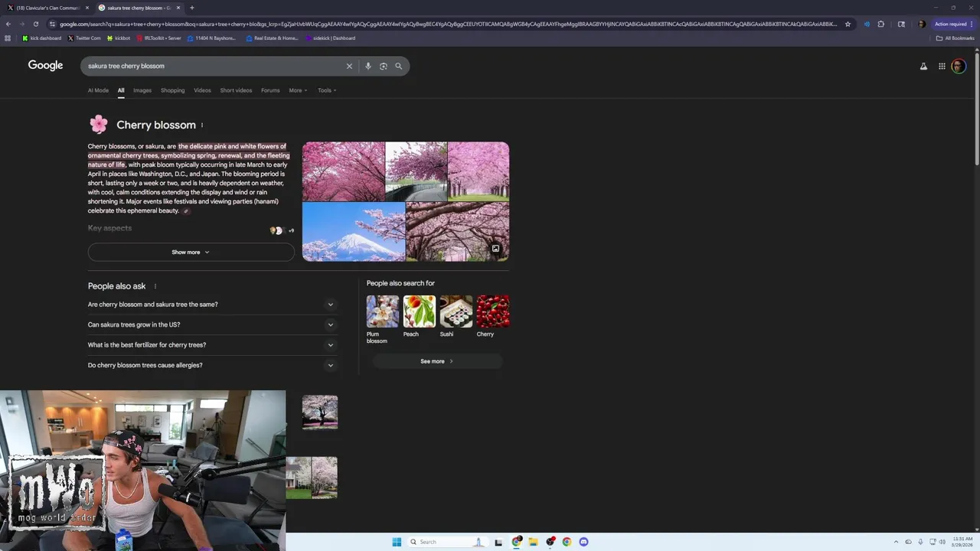This screenshot has height=551, width=980.
Task: Open the clock showing 11:31 AM
Action: click(x=962, y=542)
